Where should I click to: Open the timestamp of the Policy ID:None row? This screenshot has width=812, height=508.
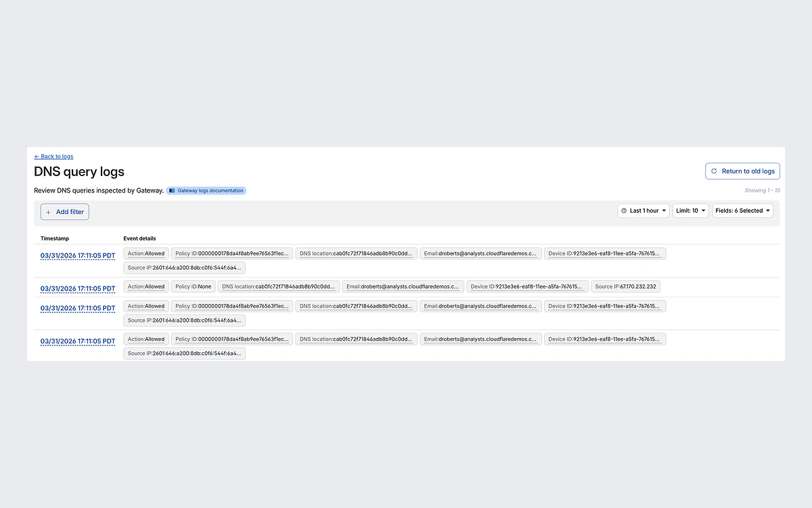point(78,289)
